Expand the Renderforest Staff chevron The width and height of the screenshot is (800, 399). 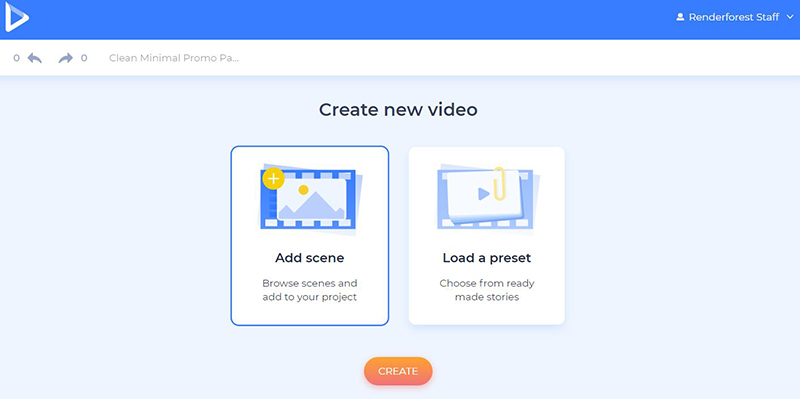(790, 17)
